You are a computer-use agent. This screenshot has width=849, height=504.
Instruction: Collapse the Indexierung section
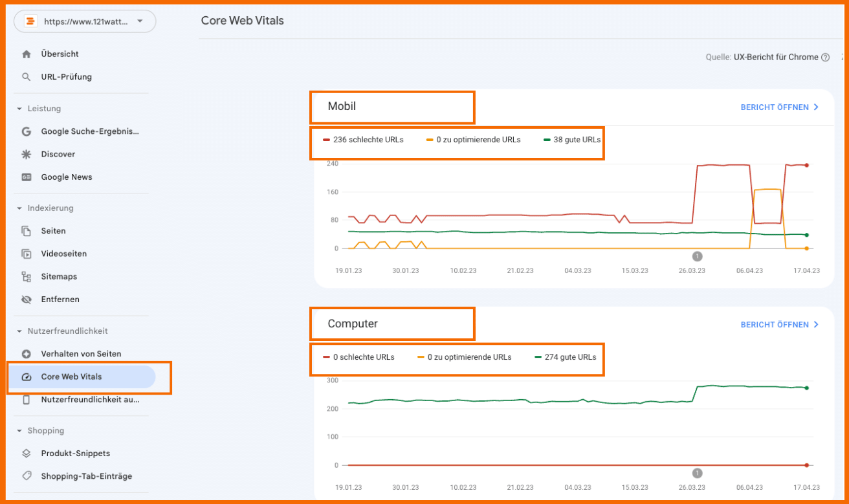[19, 208]
